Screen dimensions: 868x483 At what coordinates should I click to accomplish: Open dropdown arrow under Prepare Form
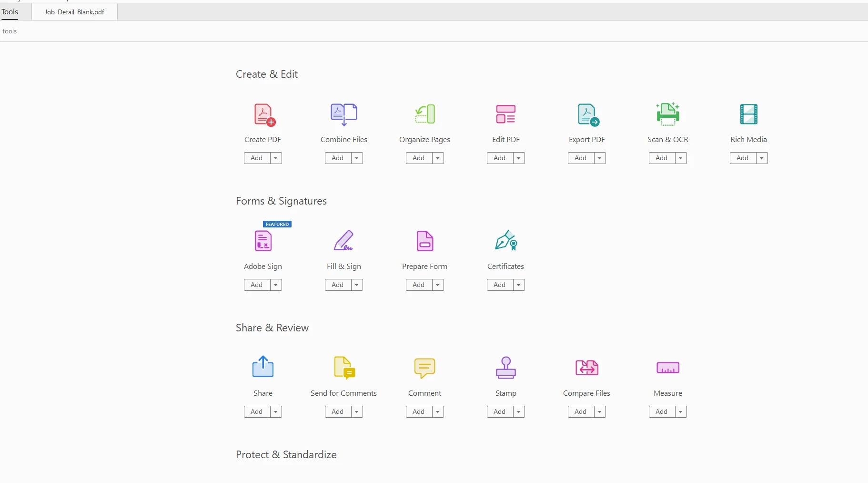(438, 285)
